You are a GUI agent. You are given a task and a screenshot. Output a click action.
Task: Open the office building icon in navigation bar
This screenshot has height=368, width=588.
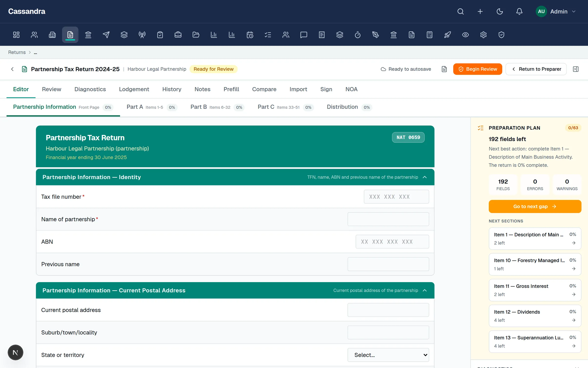pyautogui.click(x=52, y=35)
